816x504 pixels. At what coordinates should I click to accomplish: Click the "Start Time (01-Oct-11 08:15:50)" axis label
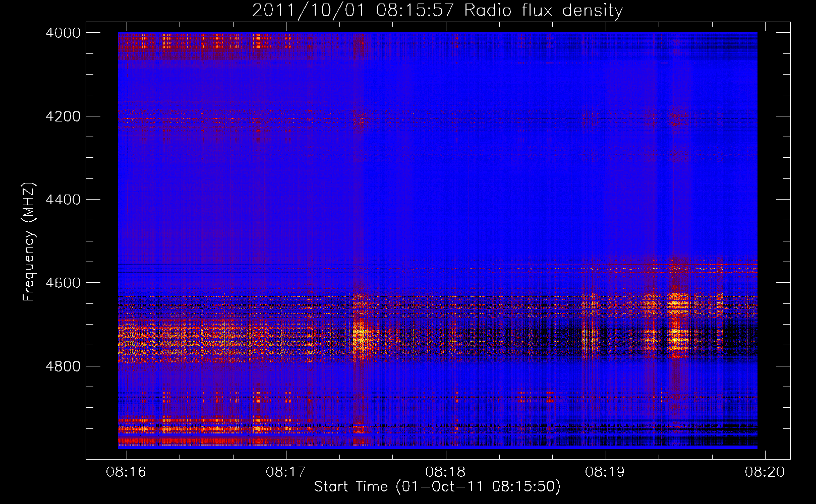point(437,487)
